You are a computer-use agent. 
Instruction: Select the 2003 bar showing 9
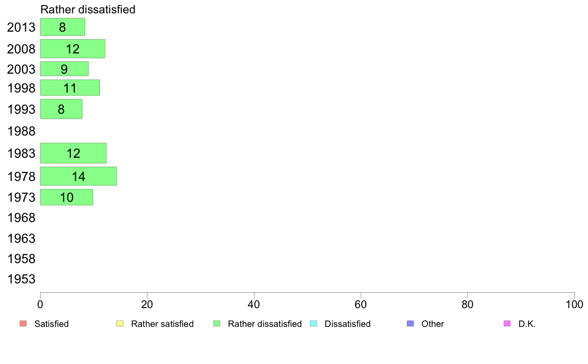64,69
